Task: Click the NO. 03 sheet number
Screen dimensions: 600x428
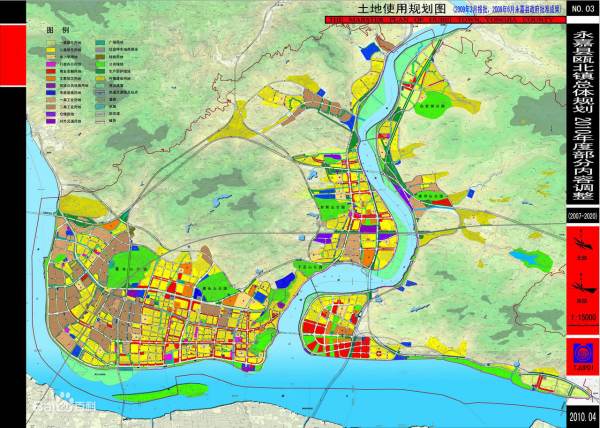Action: [x=582, y=9]
